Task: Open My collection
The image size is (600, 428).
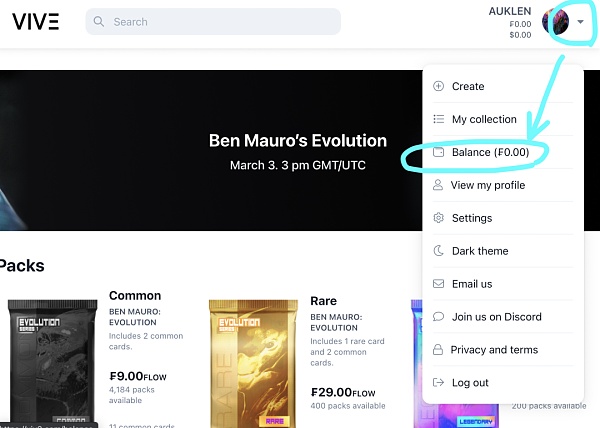Action: (503, 119)
